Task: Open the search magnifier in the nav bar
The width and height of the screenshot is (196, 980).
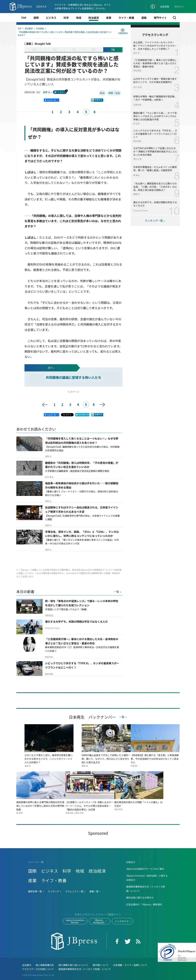Action: 174,17
